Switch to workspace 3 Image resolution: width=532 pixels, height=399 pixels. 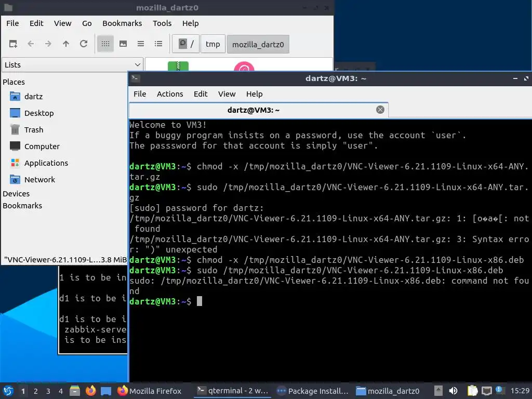tap(48, 391)
